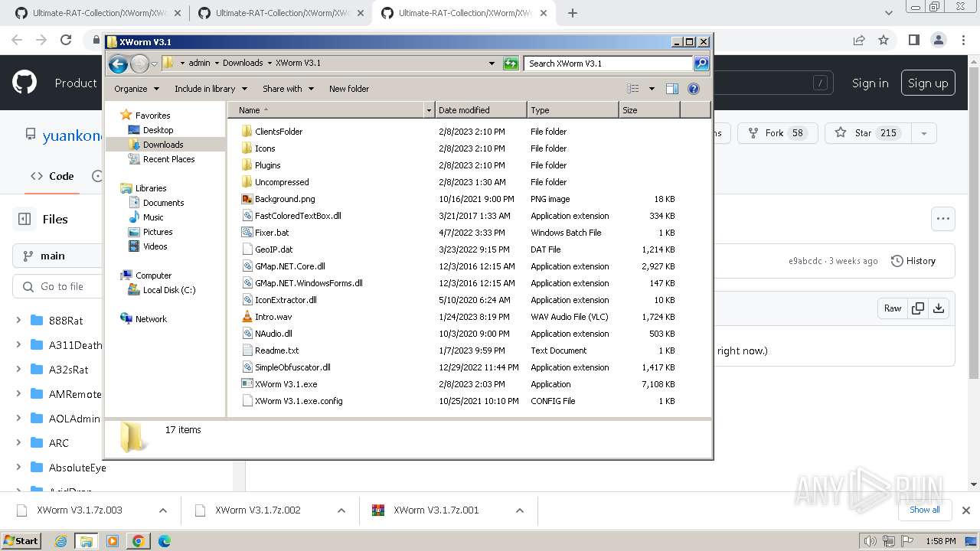Show the preview pane icon
Screen dimensions: 980x551
(x=671, y=89)
